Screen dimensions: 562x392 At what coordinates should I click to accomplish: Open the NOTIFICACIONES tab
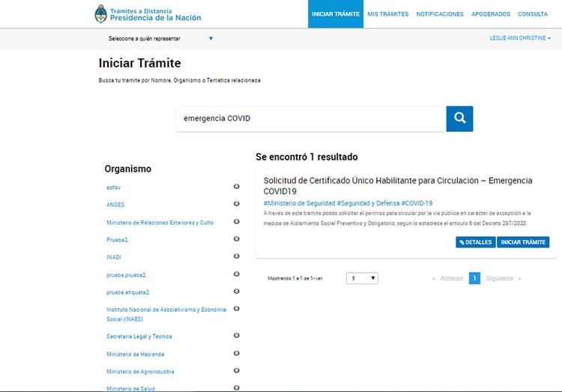click(x=440, y=14)
